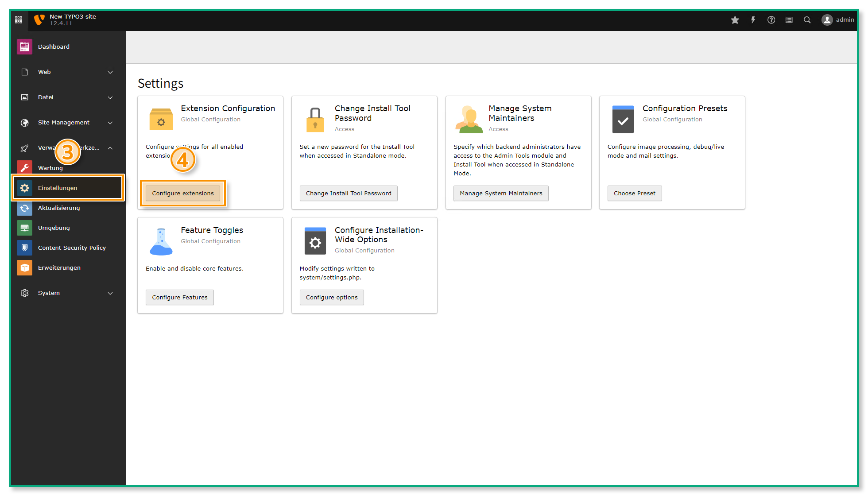The height and width of the screenshot is (496, 868).
Task: Click the Aktualisierung refresh icon
Action: pyautogui.click(x=25, y=208)
